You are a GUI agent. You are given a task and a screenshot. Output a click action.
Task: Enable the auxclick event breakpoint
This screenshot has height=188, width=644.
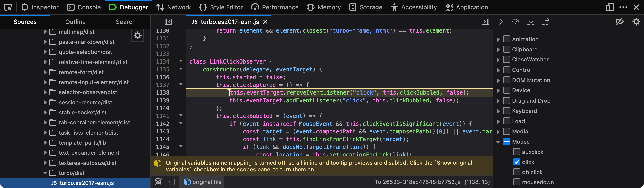[516, 152]
